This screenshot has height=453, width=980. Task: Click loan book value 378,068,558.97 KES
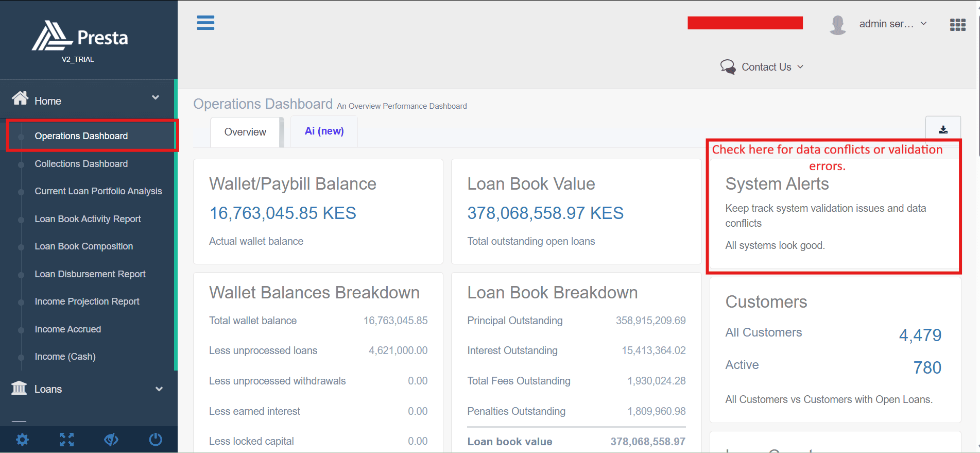(x=545, y=213)
